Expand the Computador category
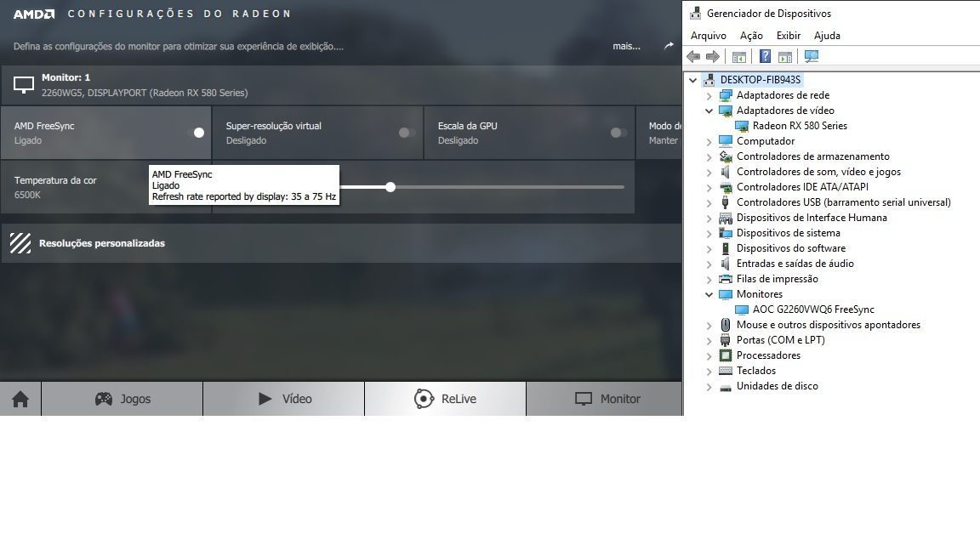This screenshot has width=980, height=551. coord(709,142)
